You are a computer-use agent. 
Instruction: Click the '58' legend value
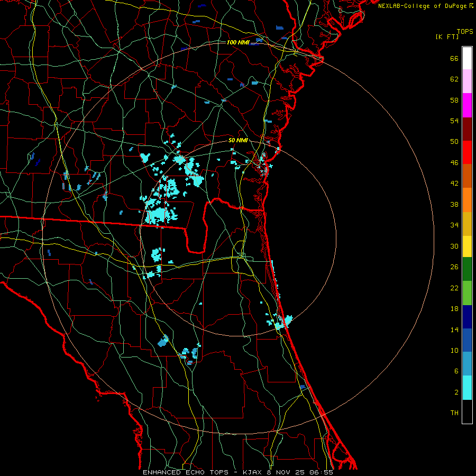pyautogui.click(x=454, y=100)
